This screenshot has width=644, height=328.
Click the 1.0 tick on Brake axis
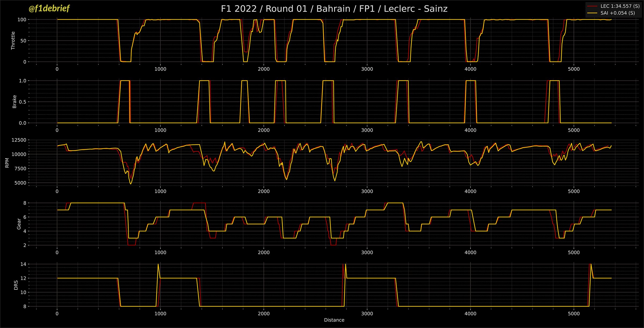(x=23, y=81)
